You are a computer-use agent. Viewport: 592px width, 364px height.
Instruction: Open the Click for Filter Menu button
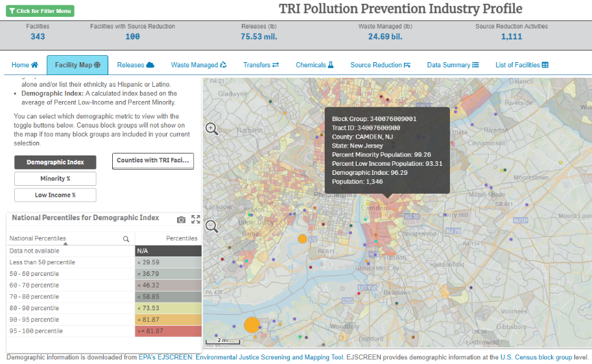(x=40, y=11)
